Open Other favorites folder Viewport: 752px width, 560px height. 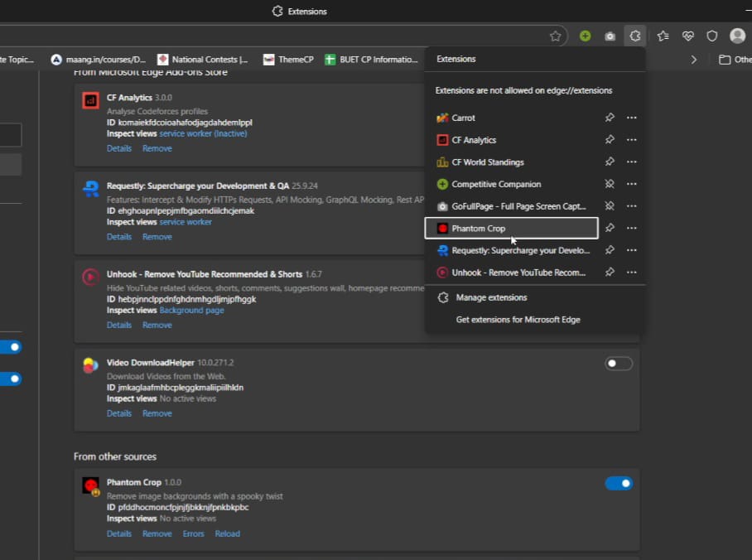coord(735,60)
